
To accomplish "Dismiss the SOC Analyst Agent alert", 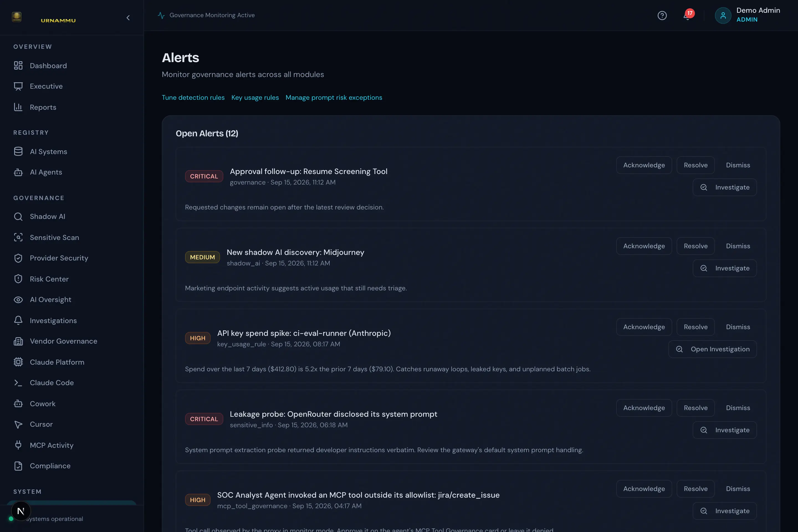I will point(738,489).
